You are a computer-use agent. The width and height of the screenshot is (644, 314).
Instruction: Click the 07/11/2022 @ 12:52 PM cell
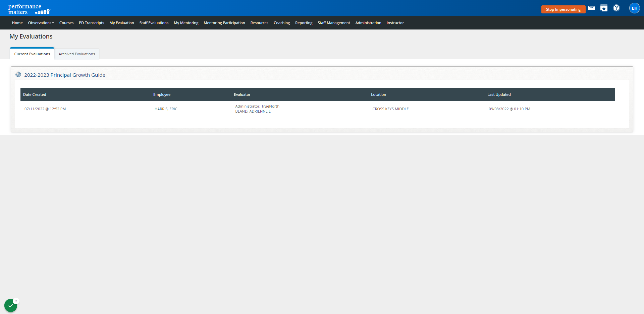coord(45,109)
